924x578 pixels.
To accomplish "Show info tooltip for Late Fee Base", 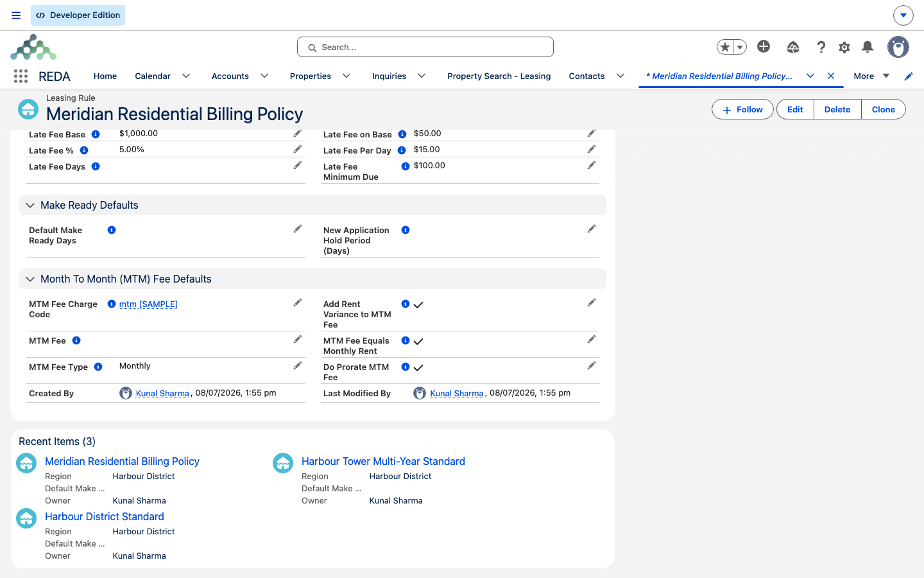I will coord(96,134).
